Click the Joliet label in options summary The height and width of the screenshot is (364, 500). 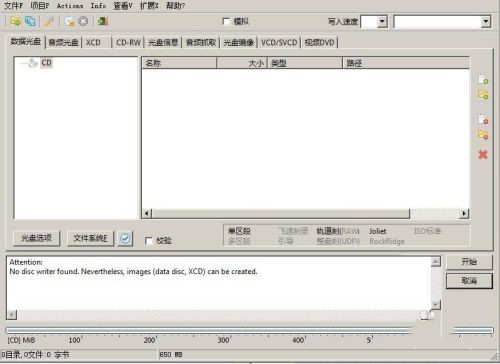378,231
